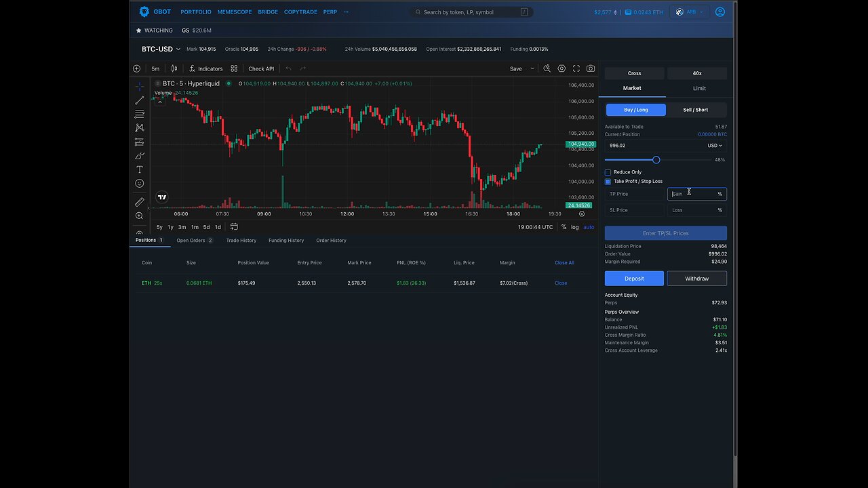868x488 pixels.
Task: Select the Buy / Long side
Action: point(635,110)
